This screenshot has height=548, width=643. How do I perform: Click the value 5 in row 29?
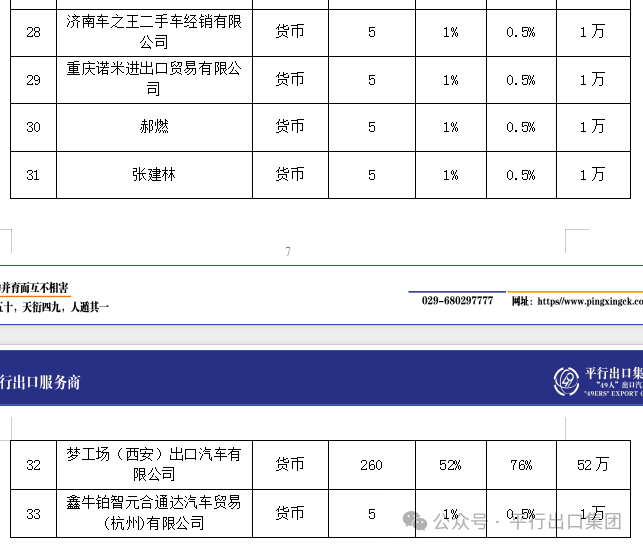pos(372,80)
